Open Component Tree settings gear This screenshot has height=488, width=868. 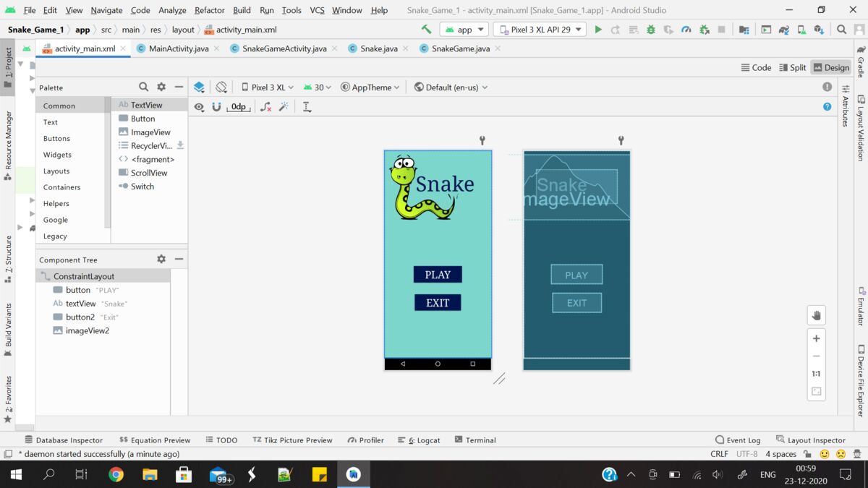pyautogui.click(x=161, y=259)
